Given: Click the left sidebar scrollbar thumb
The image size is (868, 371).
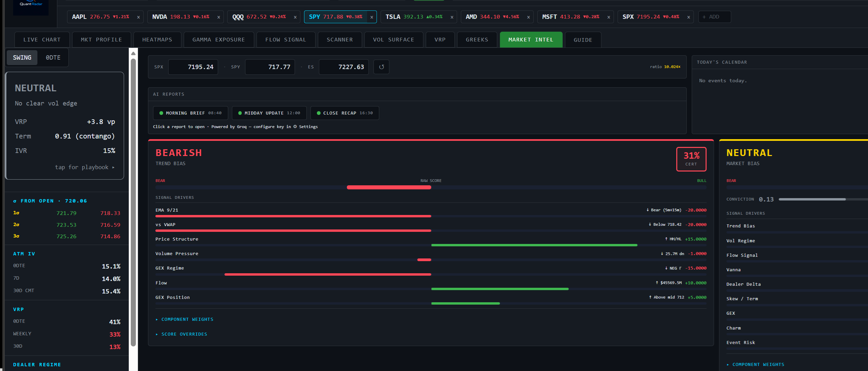Looking at the screenshot, I should 133,202.
